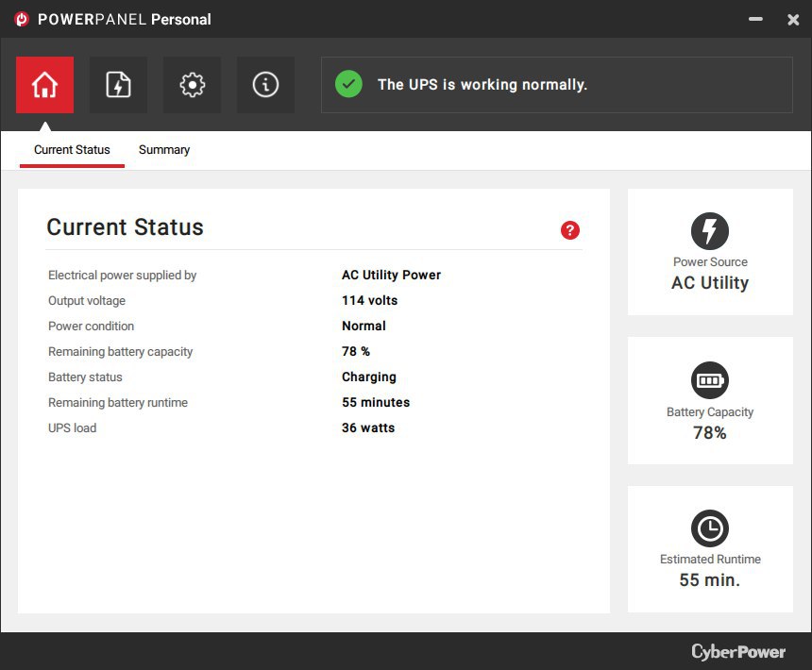The image size is (812, 670).
Task: Click the green checkmark status icon
Action: 348,84
